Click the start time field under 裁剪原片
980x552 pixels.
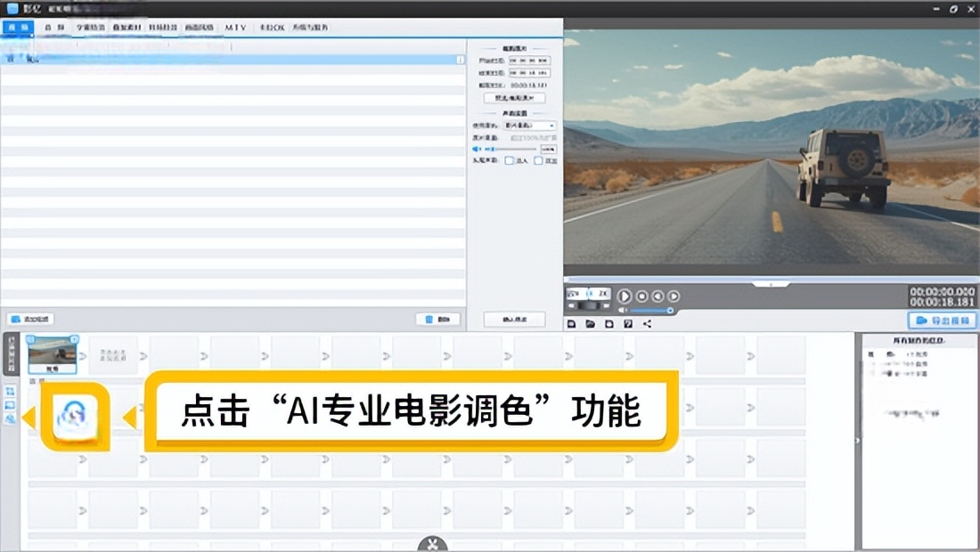(x=529, y=61)
